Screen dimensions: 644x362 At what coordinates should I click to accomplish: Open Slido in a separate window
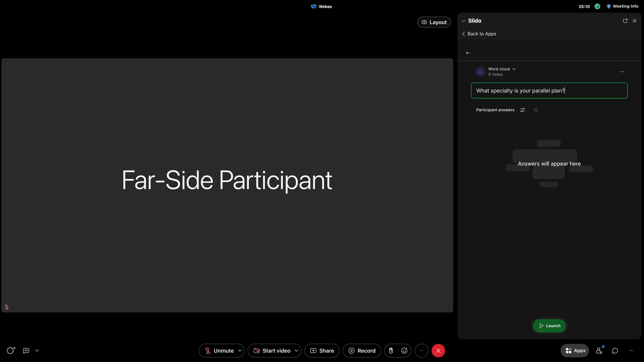625,21
